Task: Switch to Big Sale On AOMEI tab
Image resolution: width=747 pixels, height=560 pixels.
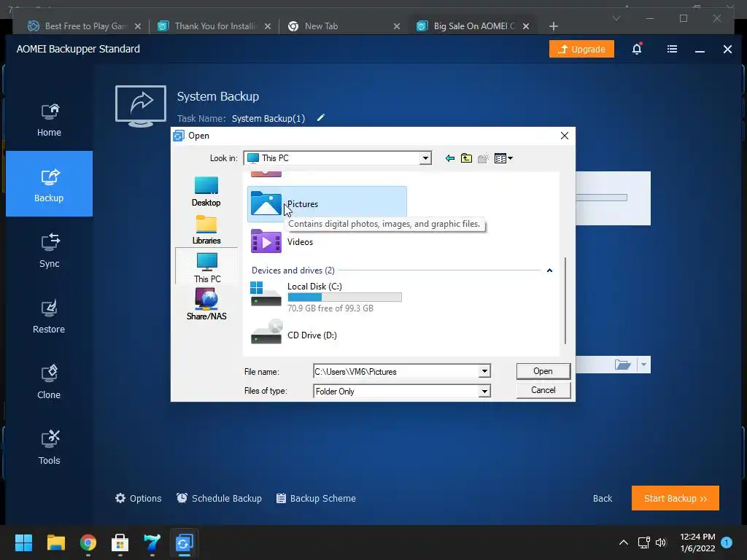Action: tap(472, 26)
